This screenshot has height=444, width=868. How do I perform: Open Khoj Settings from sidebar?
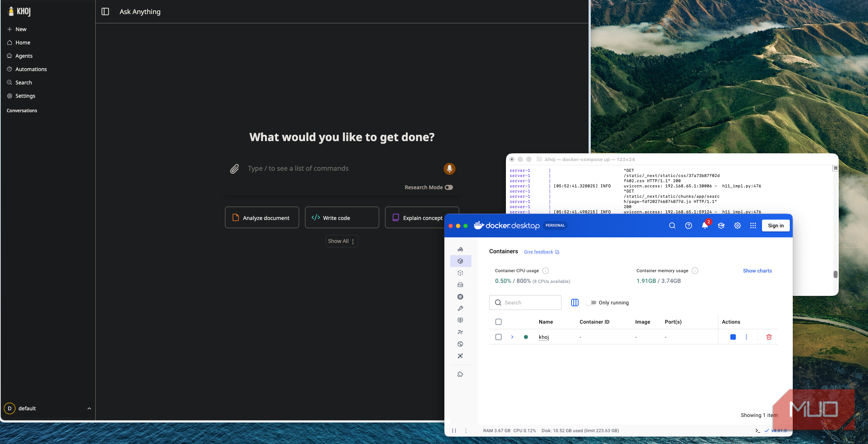[26, 96]
